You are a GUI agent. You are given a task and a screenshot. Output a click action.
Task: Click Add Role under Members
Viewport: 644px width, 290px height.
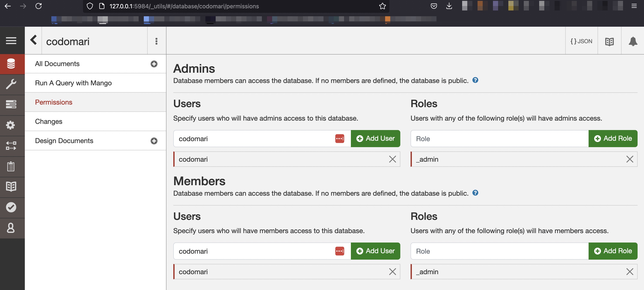[613, 251]
